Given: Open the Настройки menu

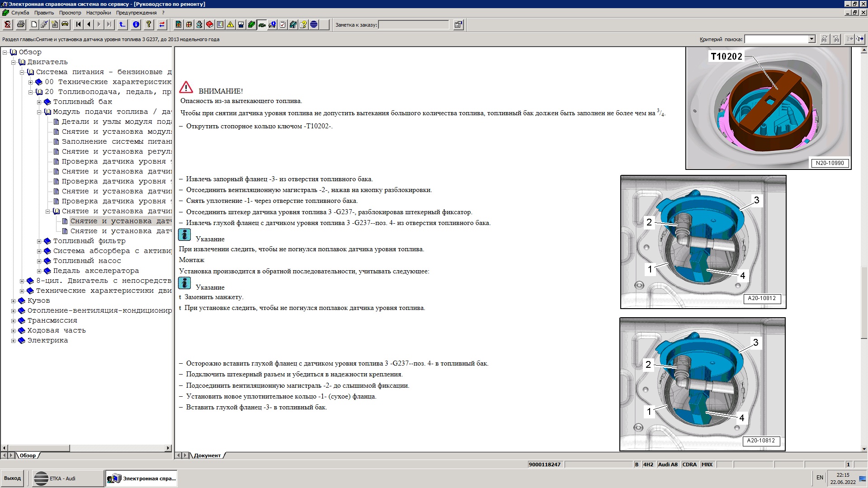Looking at the screenshot, I should click(x=98, y=13).
